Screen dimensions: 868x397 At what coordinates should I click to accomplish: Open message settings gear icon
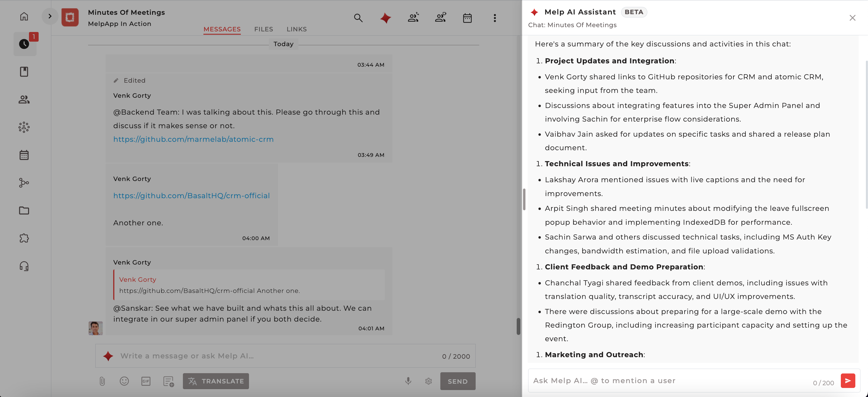429,381
